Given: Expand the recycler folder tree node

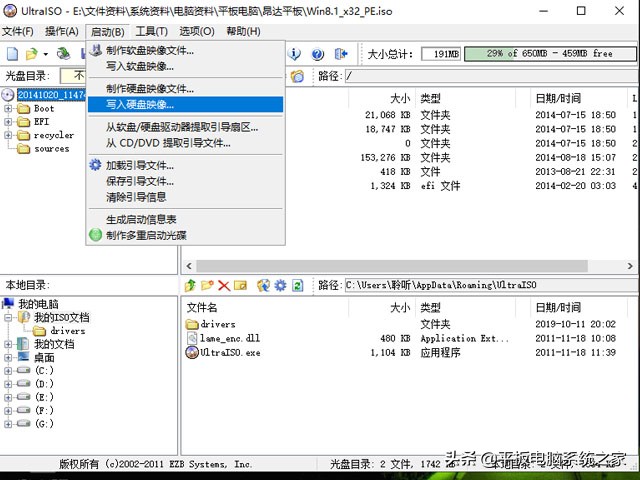Looking at the screenshot, I should [8, 135].
